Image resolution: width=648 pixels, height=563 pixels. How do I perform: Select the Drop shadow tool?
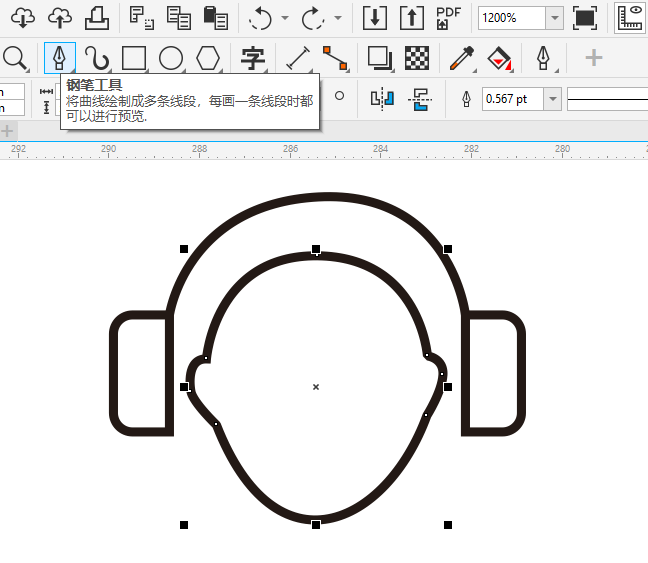pos(380,58)
